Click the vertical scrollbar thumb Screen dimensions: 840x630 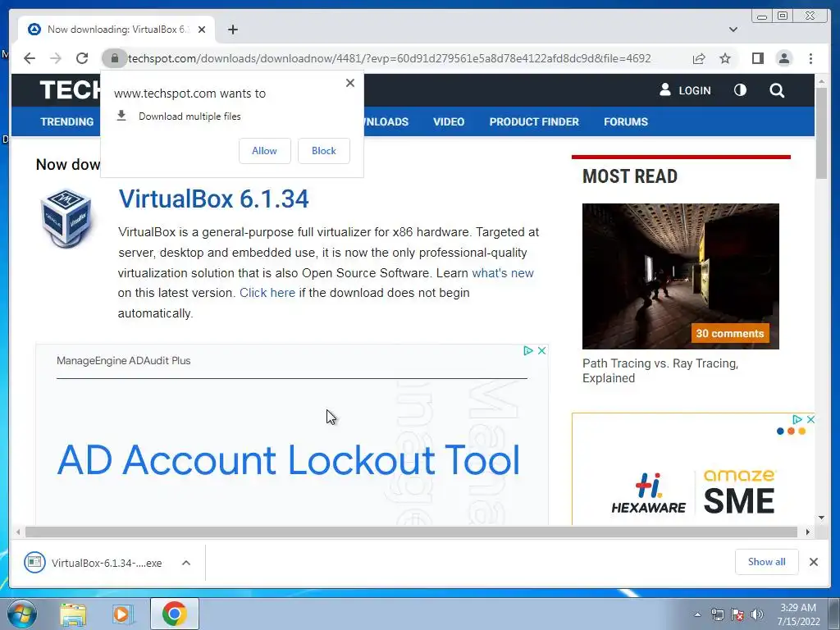tap(820, 133)
